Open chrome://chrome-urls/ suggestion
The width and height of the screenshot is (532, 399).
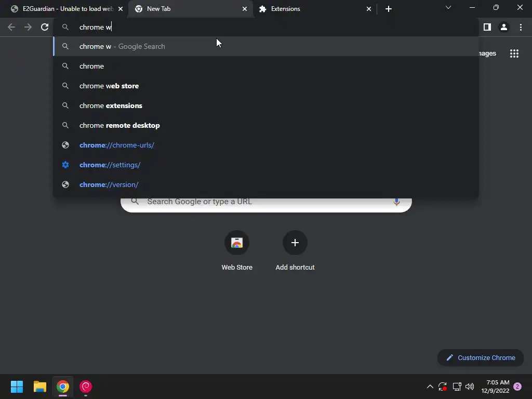point(265,145)
